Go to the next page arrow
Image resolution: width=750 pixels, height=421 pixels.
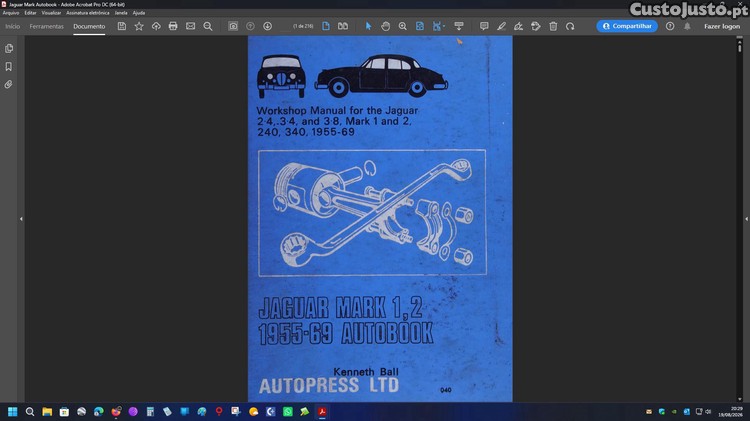point(267,26)
